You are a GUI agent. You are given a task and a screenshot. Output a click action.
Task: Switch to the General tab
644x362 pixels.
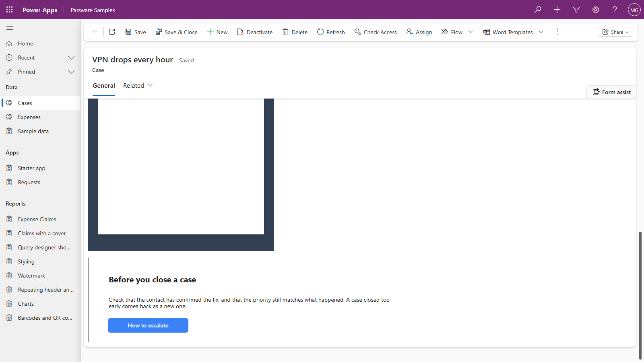104,85
